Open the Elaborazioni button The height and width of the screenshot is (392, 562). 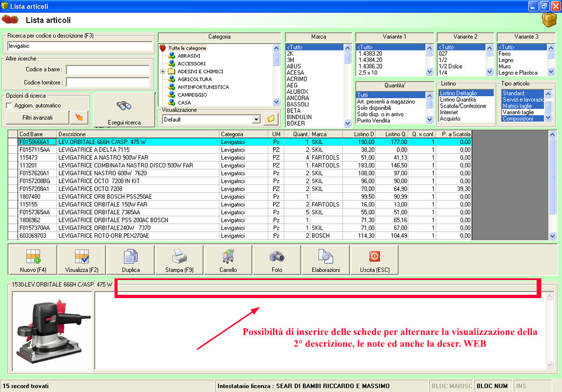pos(326,260)
